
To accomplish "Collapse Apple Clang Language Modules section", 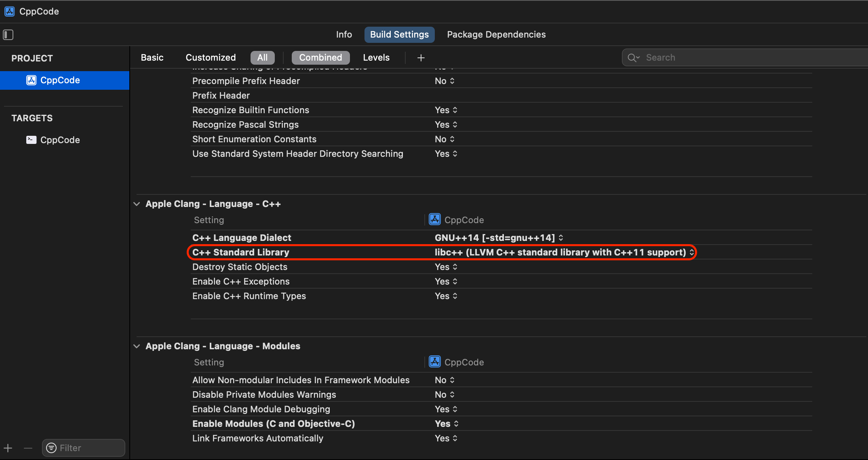I will tap(137, 346).
